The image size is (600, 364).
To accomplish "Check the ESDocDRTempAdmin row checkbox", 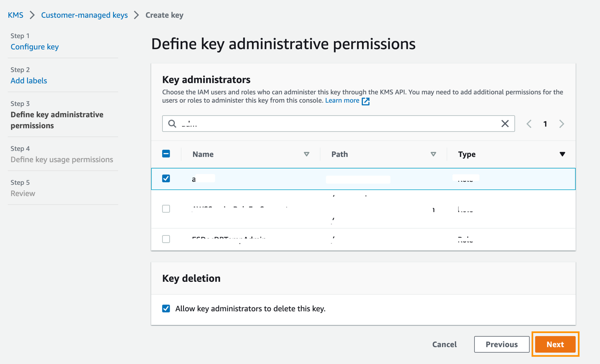I will (x=166, y=239).
